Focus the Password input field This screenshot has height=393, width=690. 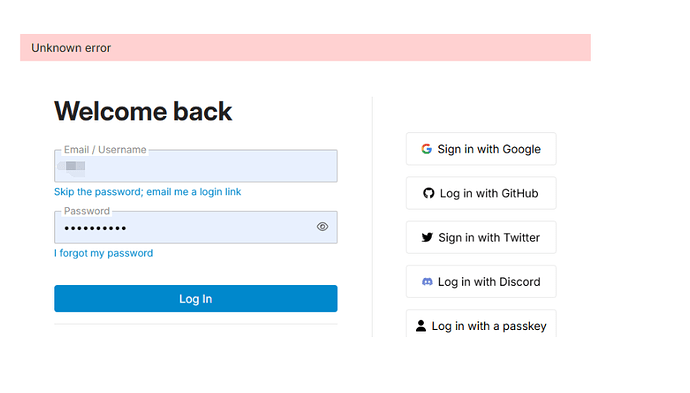196,227
